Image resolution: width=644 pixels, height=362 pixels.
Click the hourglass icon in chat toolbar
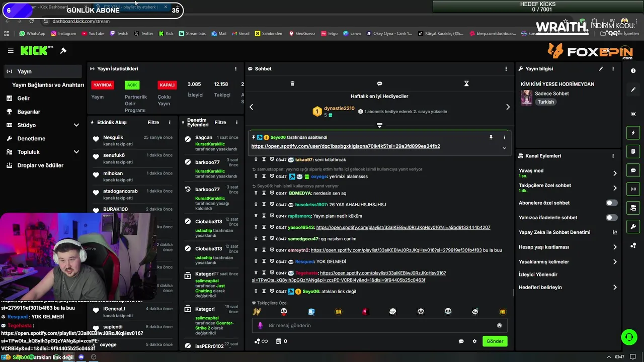pyautogui.click(x=466, y=83)
